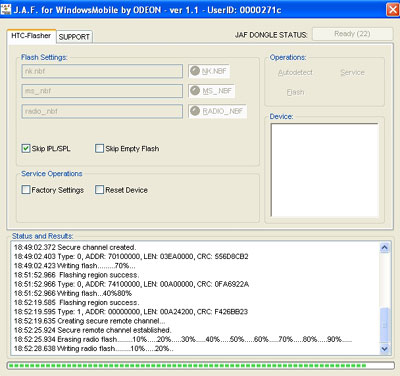
Task: Click the green flashing progress bar
Action: pyautogui.click(x=200, y=366)
